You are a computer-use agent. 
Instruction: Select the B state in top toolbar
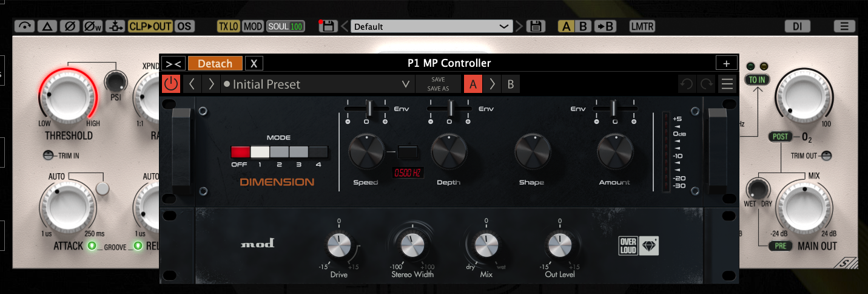tap(583, 26)
